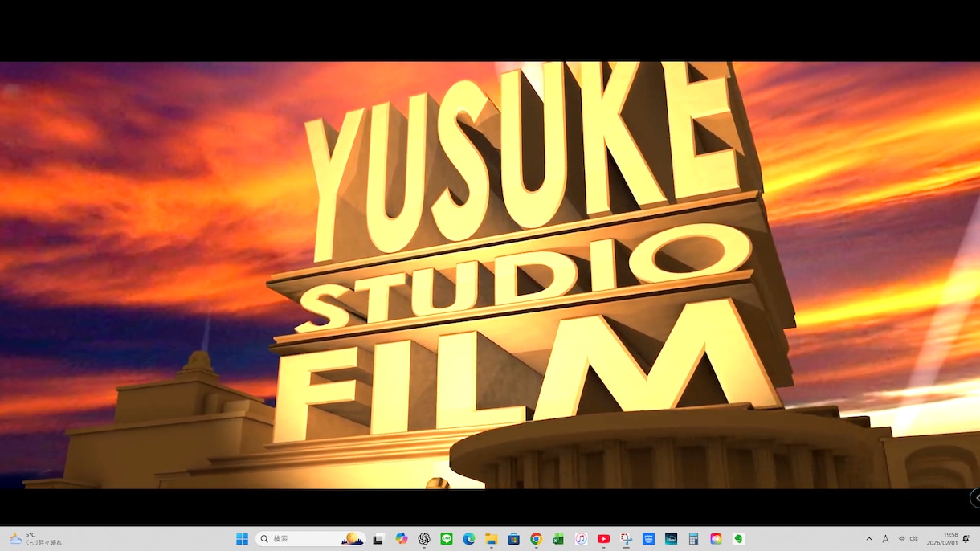Click the YUSUKE STUDIO FILM video frame
Image resolution: width=980 pixels, height=551 pixels.
490,275
